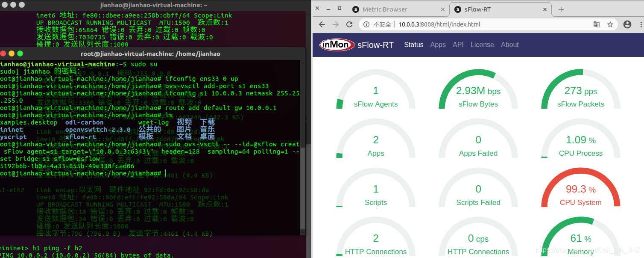Open the API page in the navbar
644x258 pixels.
click(458, 44)
